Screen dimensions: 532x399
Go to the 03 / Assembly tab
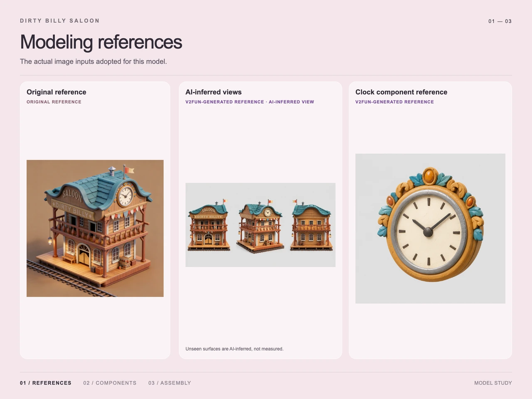point(170,383)
